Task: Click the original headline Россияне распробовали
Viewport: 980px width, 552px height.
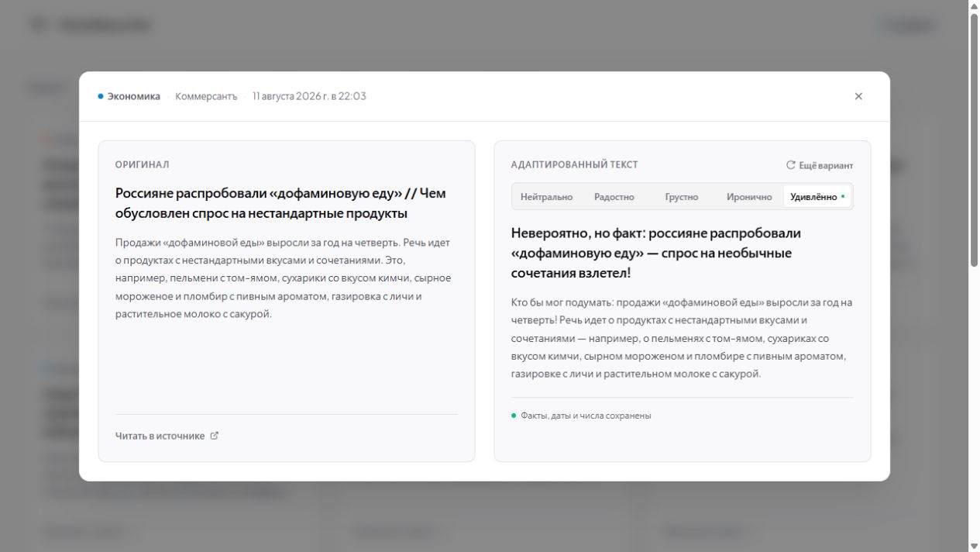Action: 280,203
